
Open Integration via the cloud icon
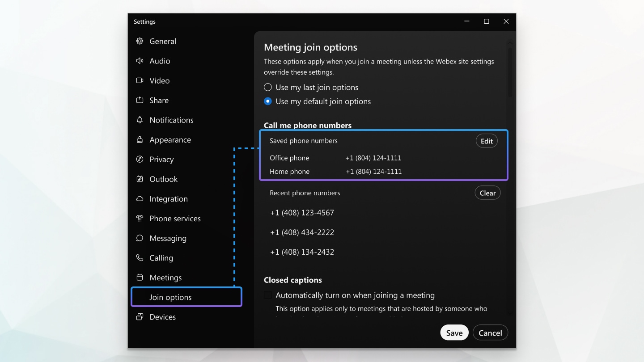140,198
